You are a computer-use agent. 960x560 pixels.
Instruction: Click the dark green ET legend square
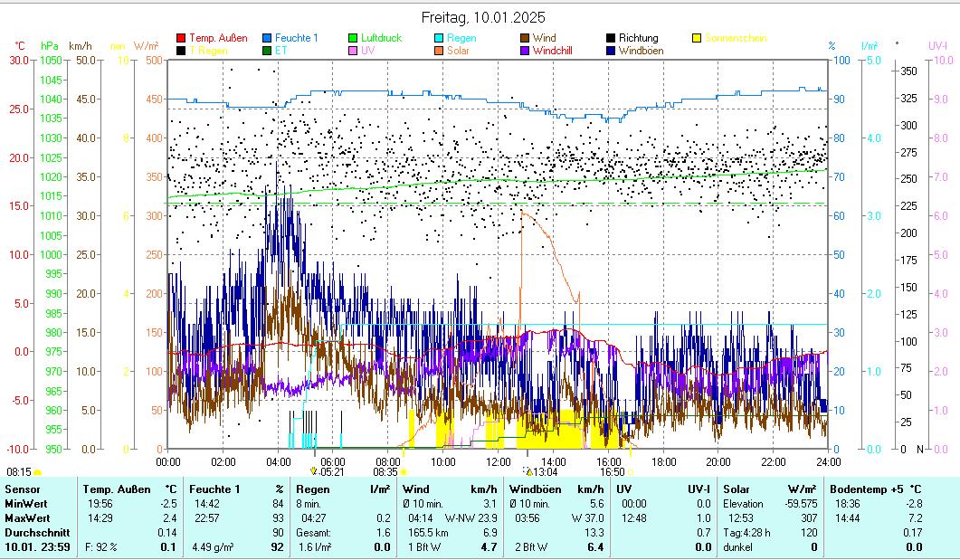267,51
